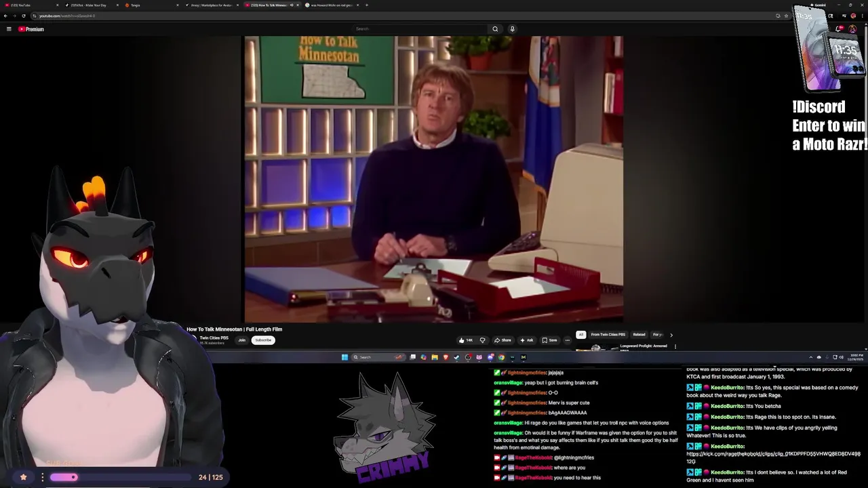
Task: Click the star icon on the overlay bar
Action: tap(23, 477)
